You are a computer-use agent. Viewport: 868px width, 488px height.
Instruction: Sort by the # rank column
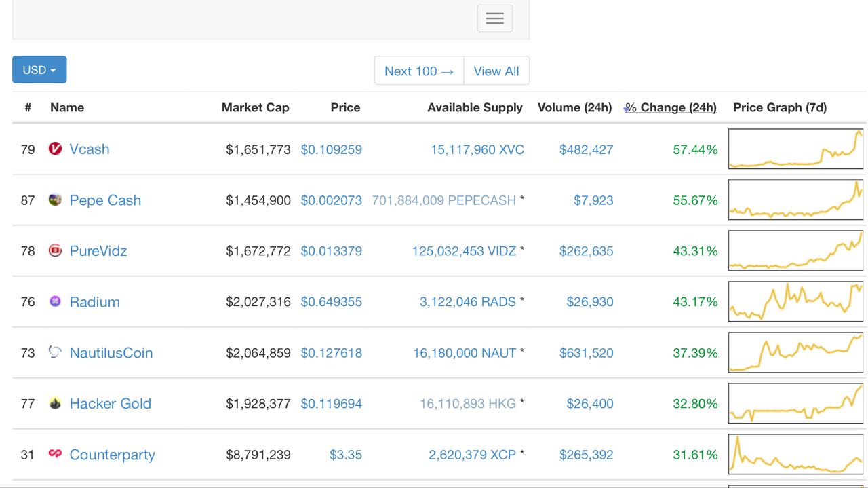pos(28,107)
